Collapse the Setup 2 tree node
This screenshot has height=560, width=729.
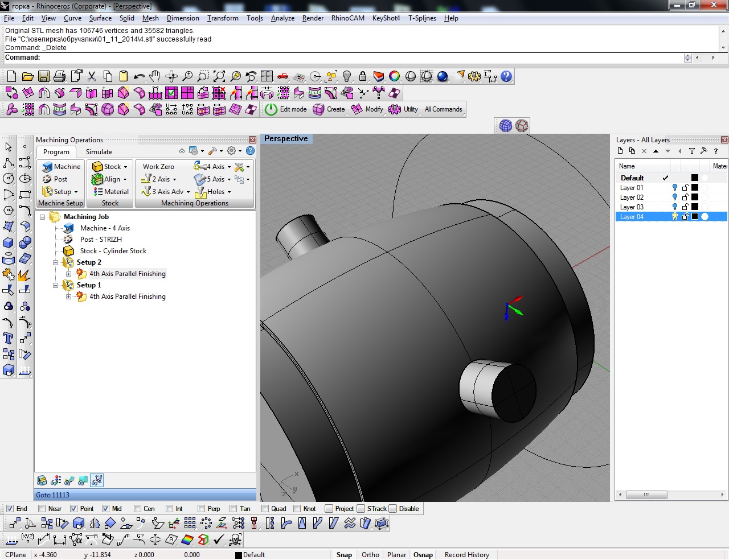tap(56, 262)
